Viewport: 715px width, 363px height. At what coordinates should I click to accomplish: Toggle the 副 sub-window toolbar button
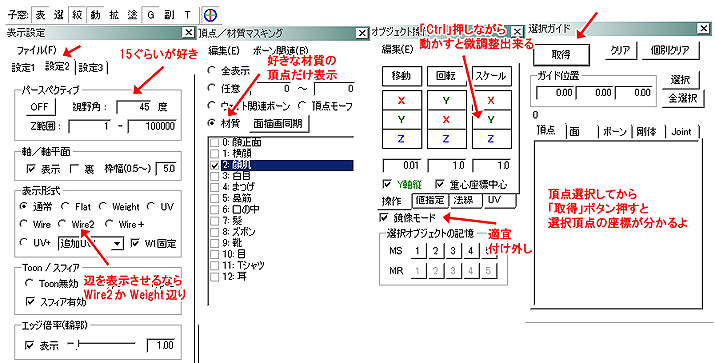coord(169,15)
